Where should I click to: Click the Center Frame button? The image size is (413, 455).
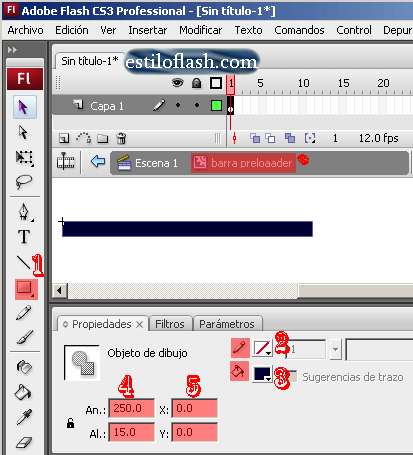pyautogui.click(x=234, y=138)
